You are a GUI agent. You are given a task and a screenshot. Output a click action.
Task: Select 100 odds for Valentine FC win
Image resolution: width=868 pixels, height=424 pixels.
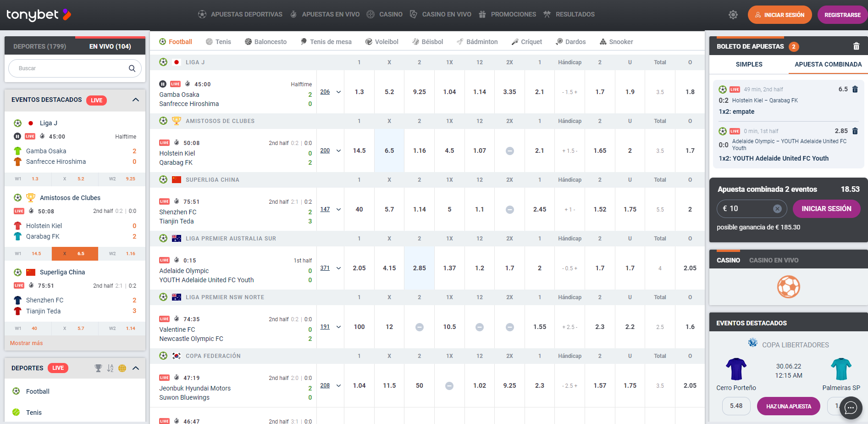pyautogui.click(x=359, y=327)
